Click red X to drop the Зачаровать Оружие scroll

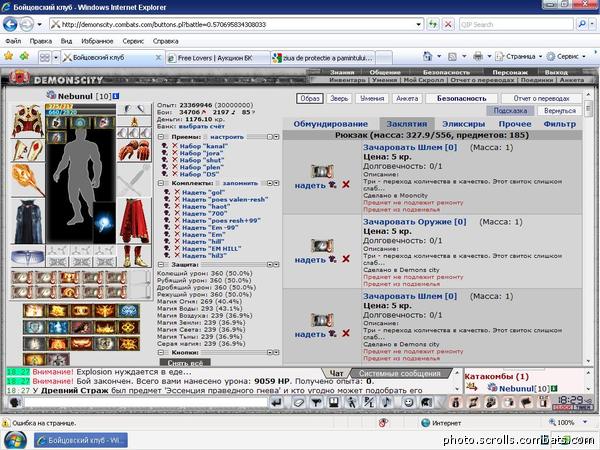[x=346, y=259]
